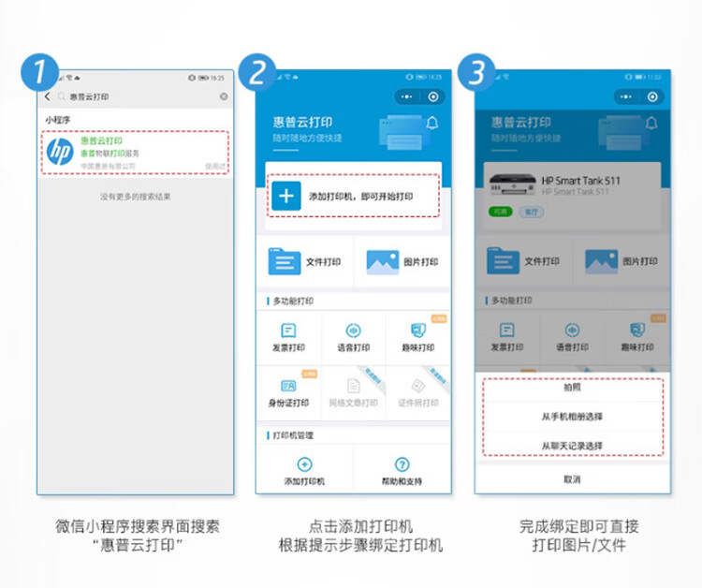Image resolution: width=702 pixels, height=588 pixels.
Task: Tap the blue plus add printer icon
Action: [x=286, y=196]
